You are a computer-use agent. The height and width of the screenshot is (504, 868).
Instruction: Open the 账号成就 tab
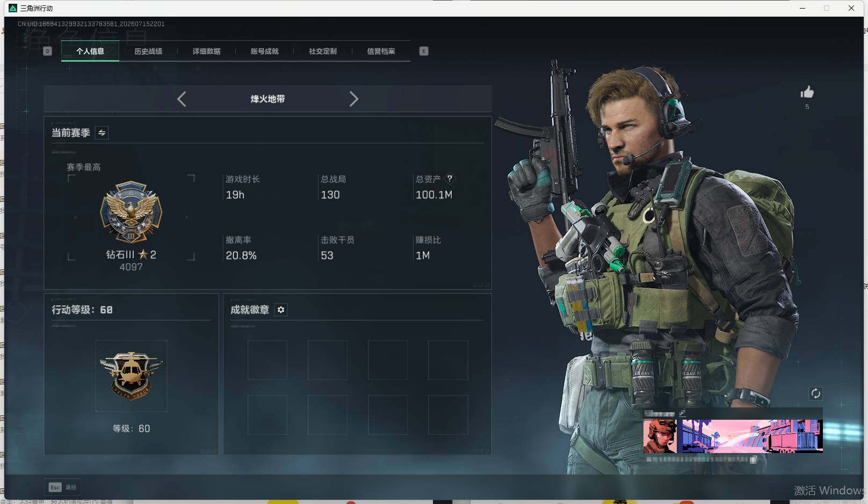264,51
